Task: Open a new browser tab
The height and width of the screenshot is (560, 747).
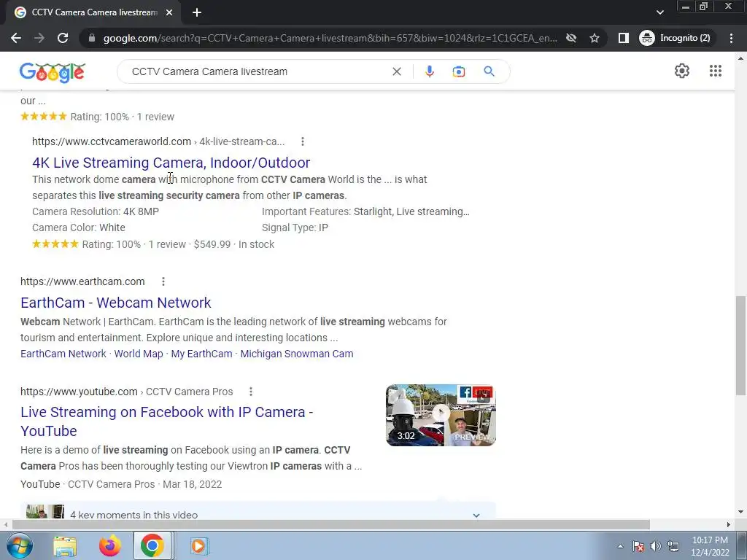Action: click(x=197, y=12)
